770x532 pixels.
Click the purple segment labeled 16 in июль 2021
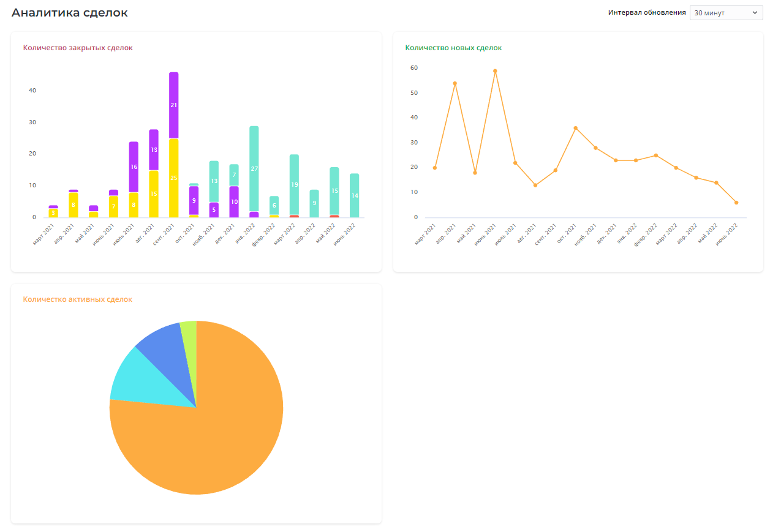pos(134,167)
